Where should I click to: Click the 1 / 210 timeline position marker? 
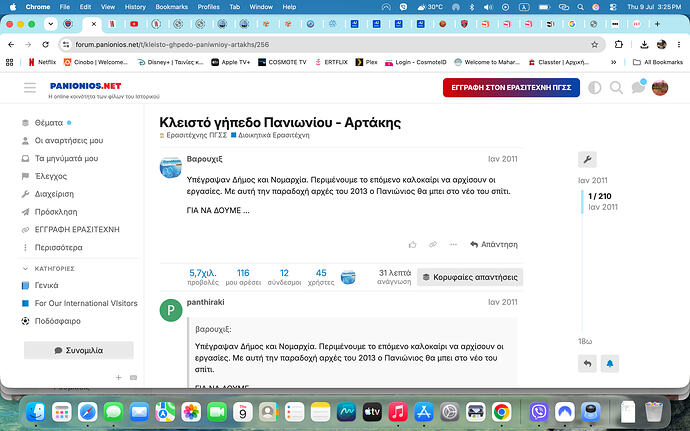point(600,196)
